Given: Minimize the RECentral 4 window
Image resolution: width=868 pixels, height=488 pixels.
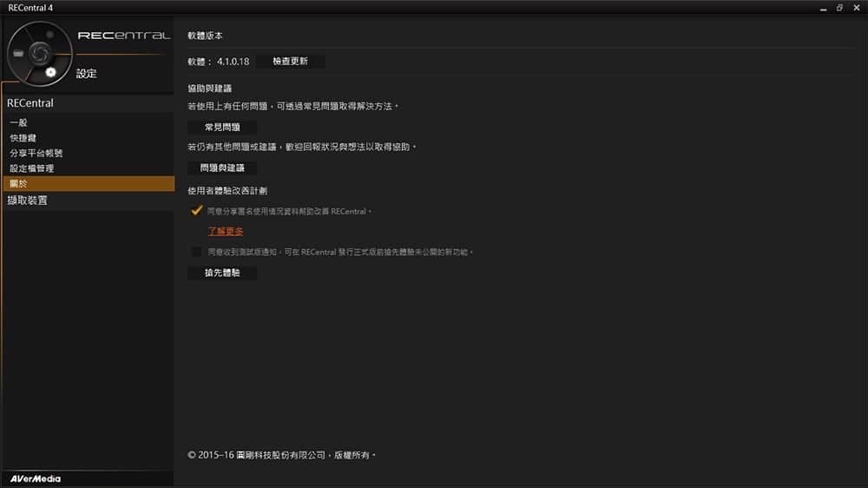Looking at the screenshot, I should pos(823,8).
